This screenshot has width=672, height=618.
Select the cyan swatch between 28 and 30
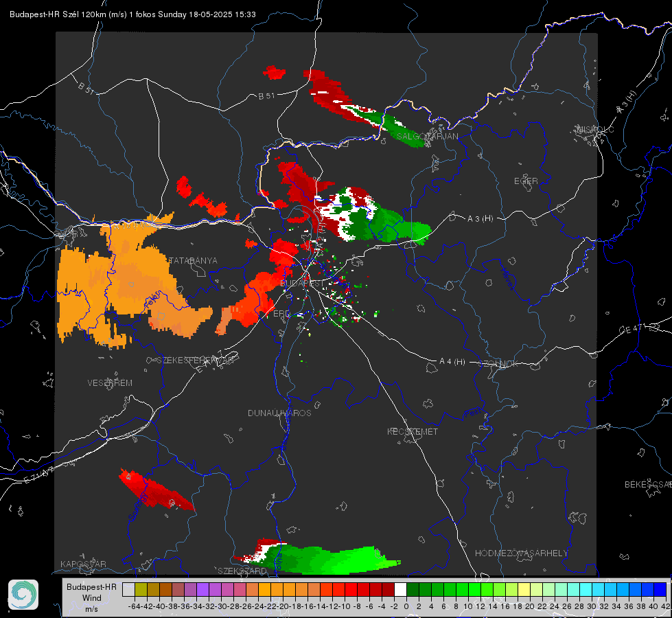pos(586,590)
